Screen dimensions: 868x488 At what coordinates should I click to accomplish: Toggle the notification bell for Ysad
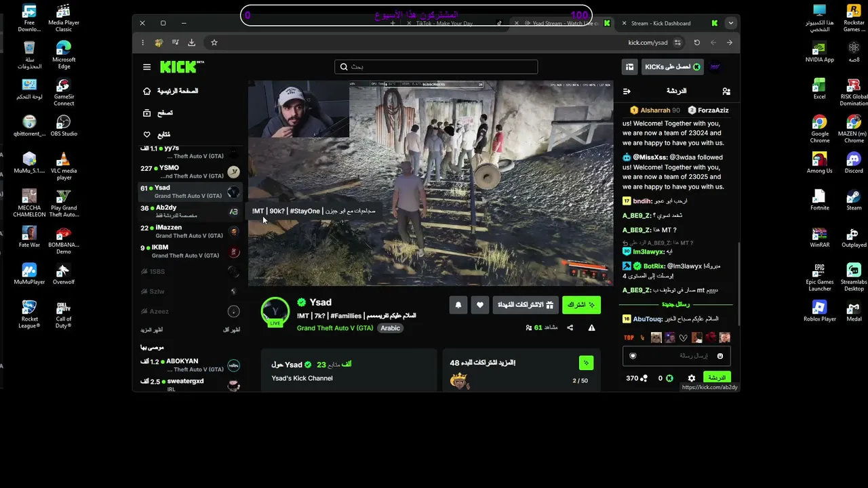(458, 305)
